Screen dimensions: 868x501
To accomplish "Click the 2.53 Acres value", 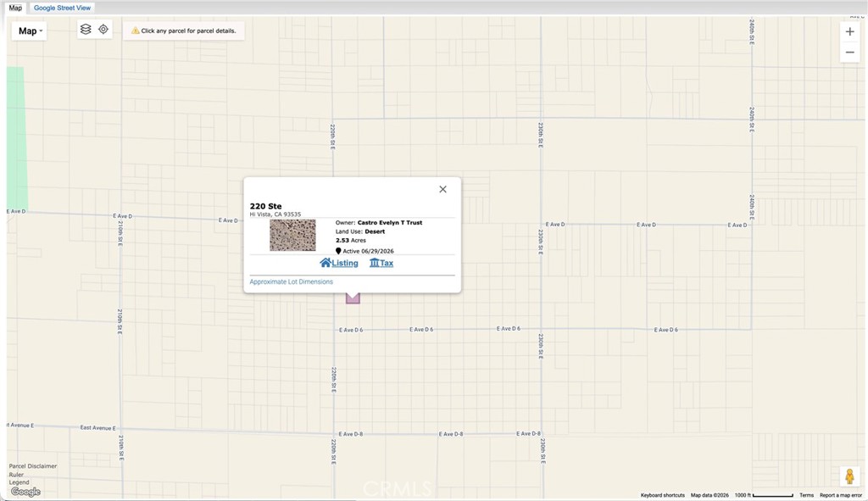I will 350,240.
